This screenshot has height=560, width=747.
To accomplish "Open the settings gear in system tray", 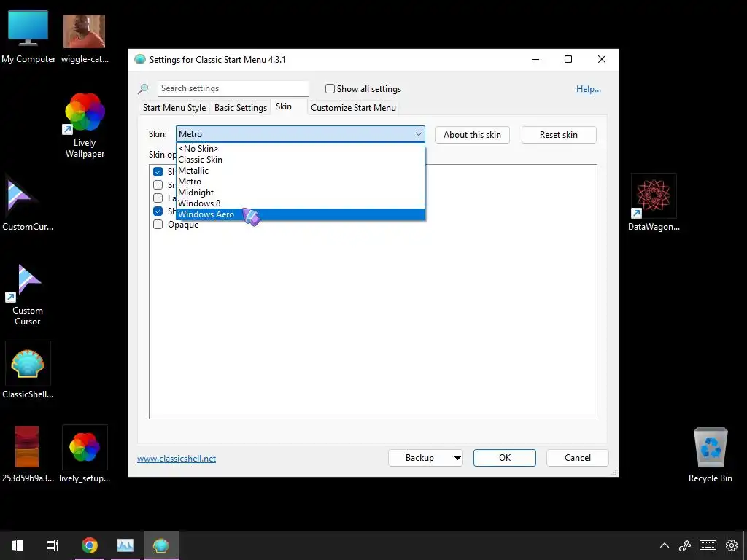I will tap(731, 545).
